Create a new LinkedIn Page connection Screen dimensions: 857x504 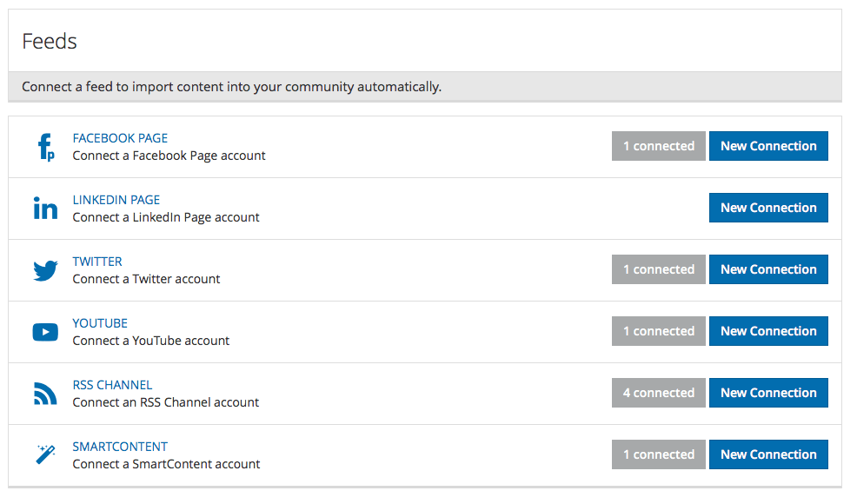[768, 208]
